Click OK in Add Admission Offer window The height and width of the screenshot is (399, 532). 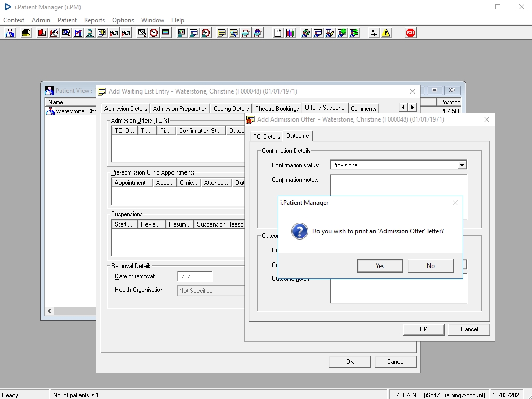coord(423,329)
